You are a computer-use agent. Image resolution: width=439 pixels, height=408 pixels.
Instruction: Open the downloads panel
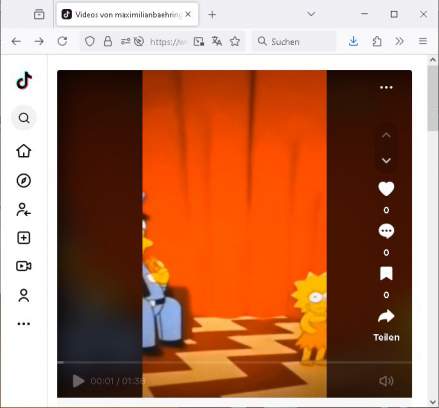click(353, 41)
